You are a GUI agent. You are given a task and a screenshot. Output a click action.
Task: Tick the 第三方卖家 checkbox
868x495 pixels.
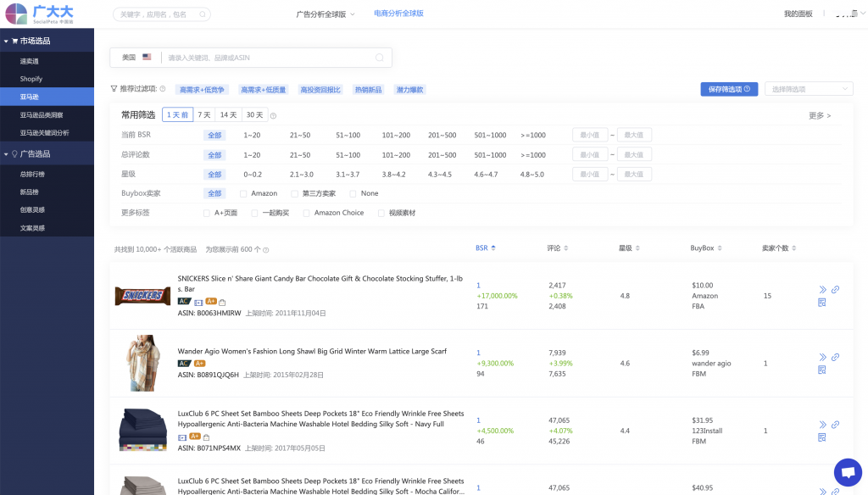(294, 194)
